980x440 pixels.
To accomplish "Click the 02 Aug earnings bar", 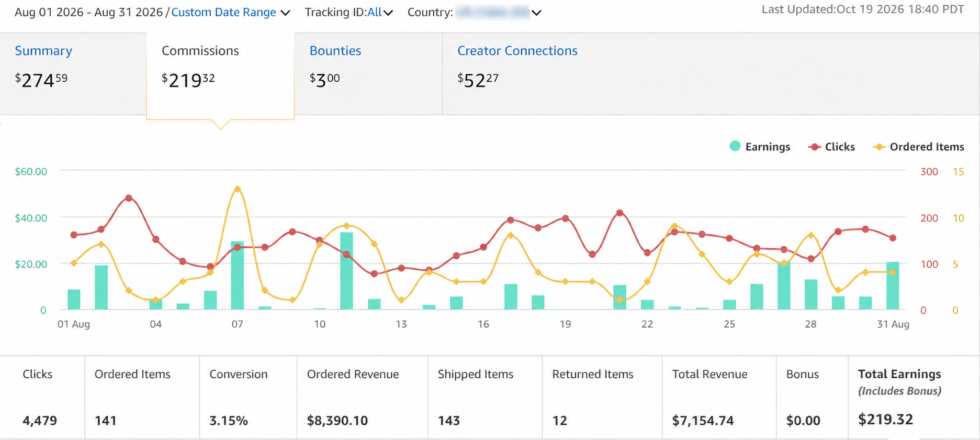I will point(102,288).
